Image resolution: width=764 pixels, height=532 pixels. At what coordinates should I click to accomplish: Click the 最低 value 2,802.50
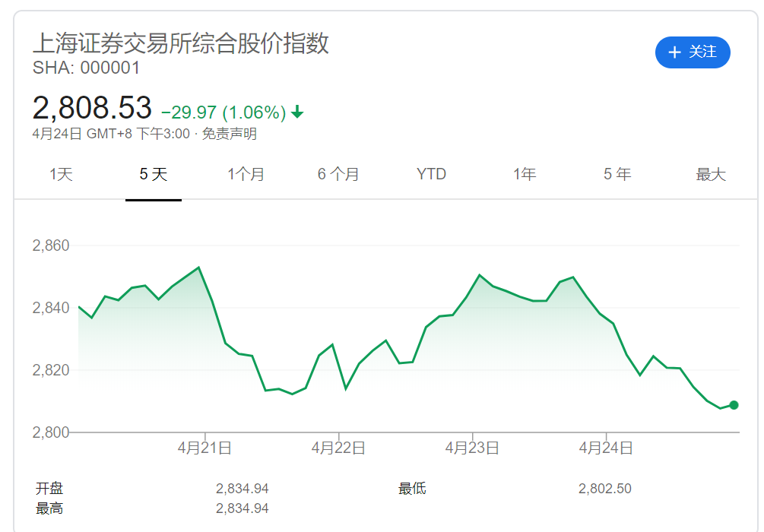click(604, 489)
